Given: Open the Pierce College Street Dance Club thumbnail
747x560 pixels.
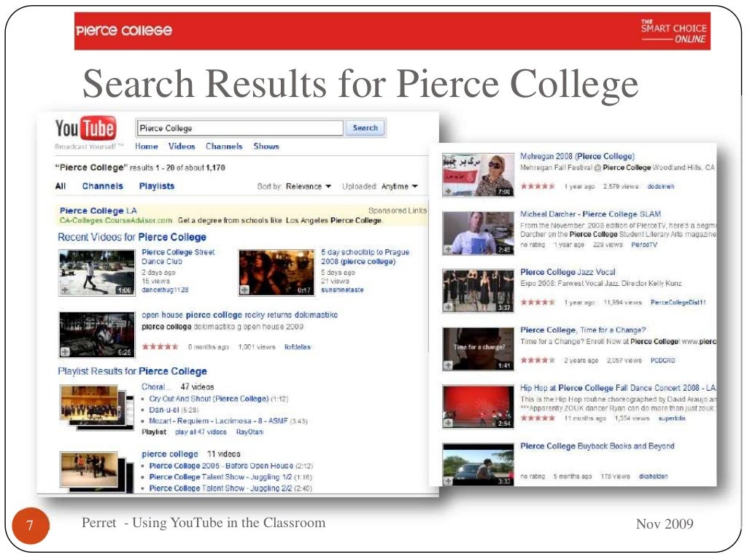Looking at the screenshot, I should [x=97, y=273].
